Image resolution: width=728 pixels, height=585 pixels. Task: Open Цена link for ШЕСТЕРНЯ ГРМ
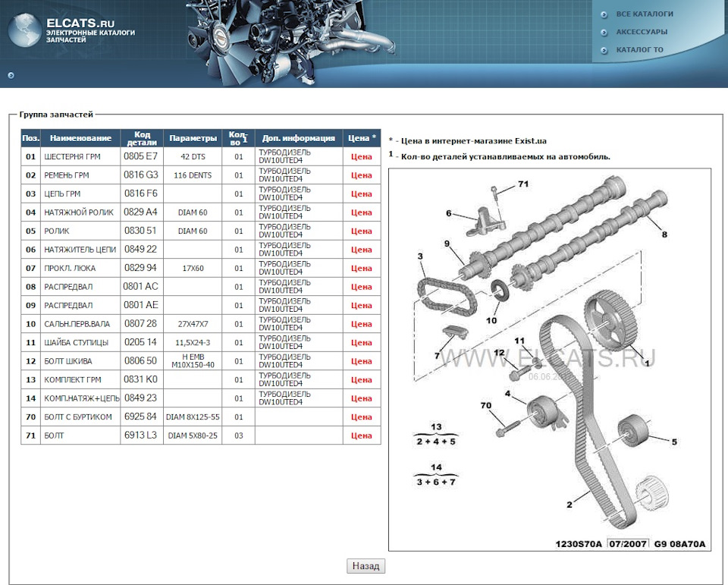(x=361, y=156)
